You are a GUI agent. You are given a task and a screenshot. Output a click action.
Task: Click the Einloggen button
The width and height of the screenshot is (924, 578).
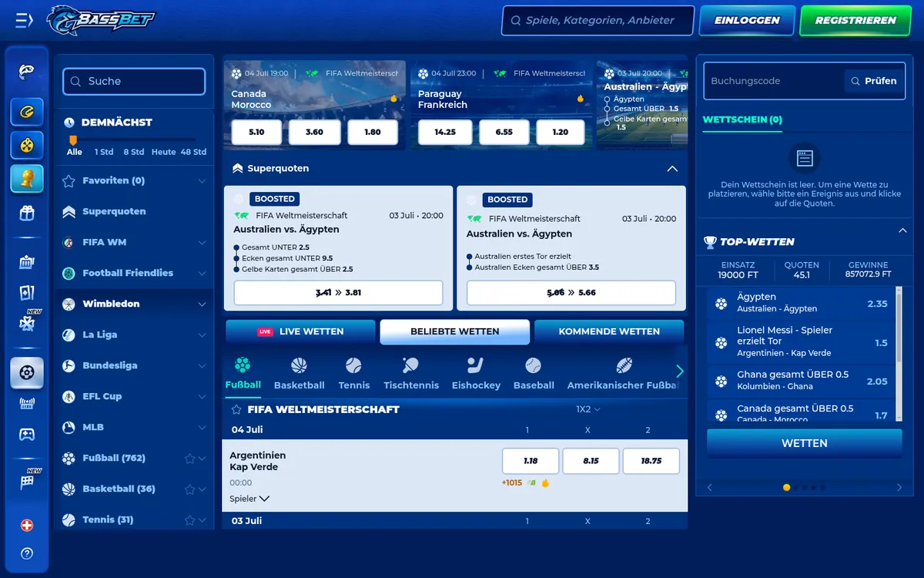747,21
